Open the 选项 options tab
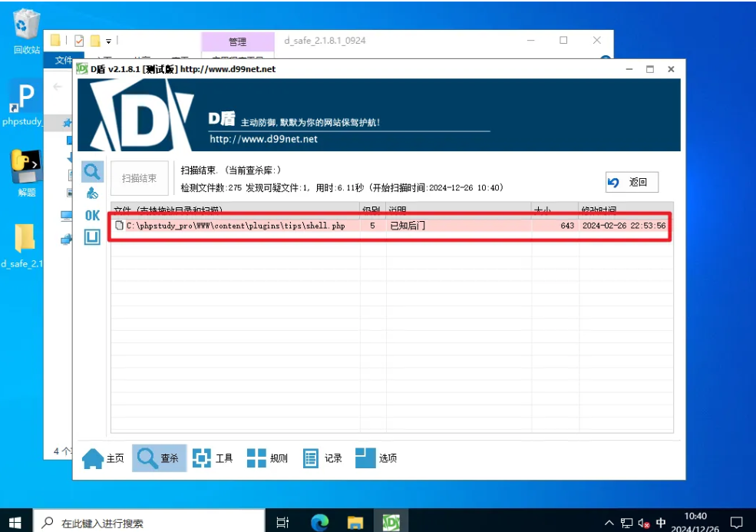This screenshot has width=756, height=532. [x=376, y=458]
